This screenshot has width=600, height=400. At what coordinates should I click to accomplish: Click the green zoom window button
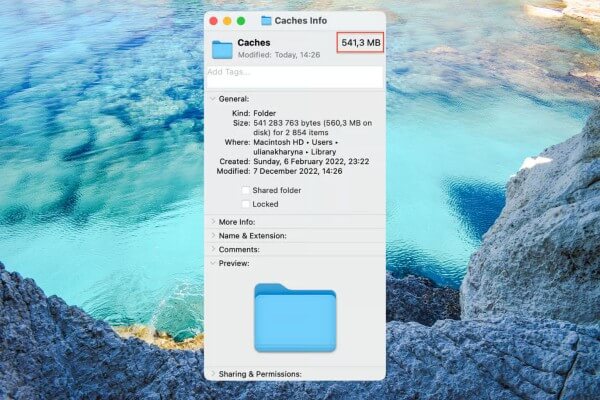(x=240, y=20)
